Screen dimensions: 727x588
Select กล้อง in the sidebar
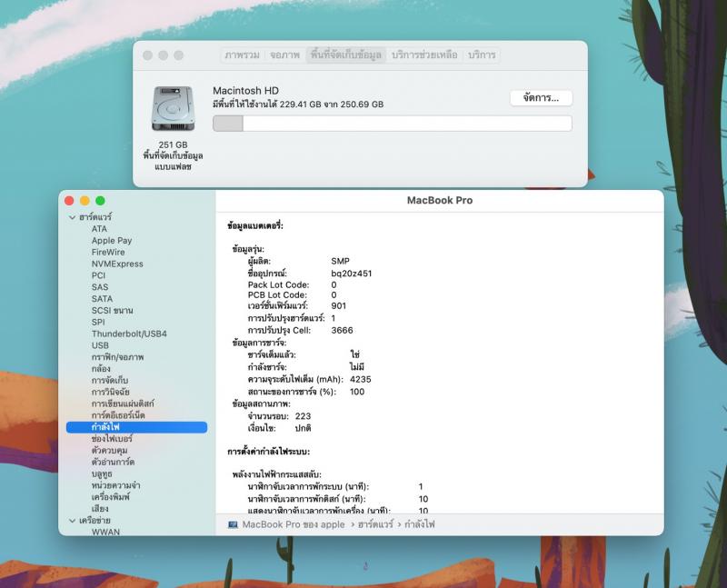pos(101,369)
